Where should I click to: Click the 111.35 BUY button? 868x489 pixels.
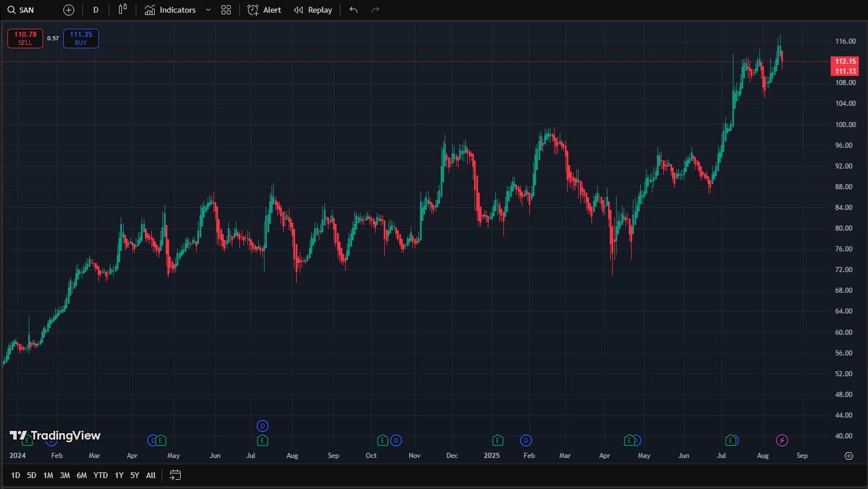pos(81,39)
